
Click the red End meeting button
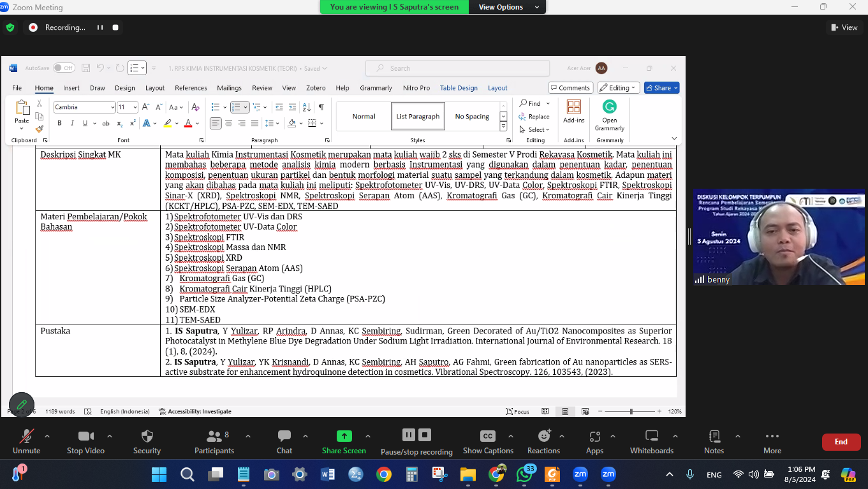tap(841, 442)
